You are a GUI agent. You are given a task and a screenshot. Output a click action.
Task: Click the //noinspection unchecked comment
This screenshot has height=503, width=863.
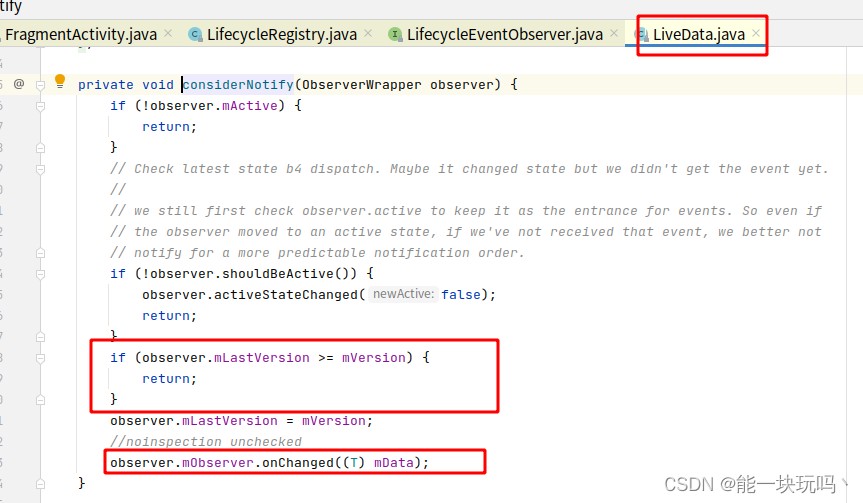point(206,442)
